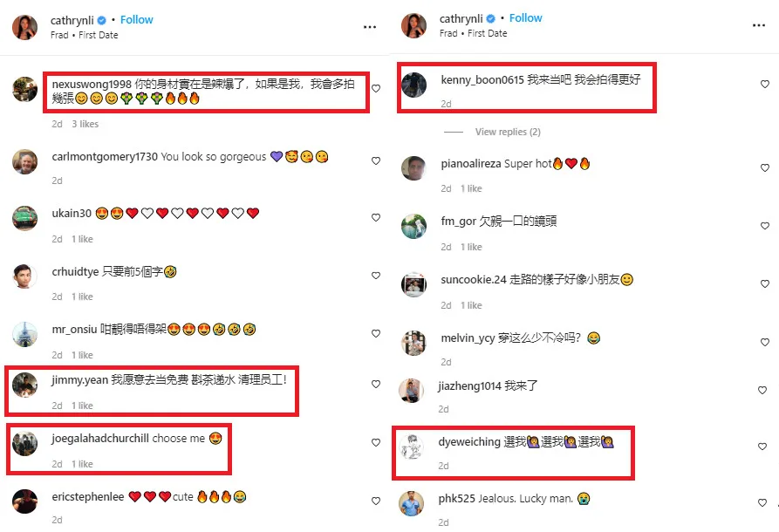This screenshot has height=532, width=779.
Task: View suncookie.24's avatar
Action: click(x=413, y=284)
